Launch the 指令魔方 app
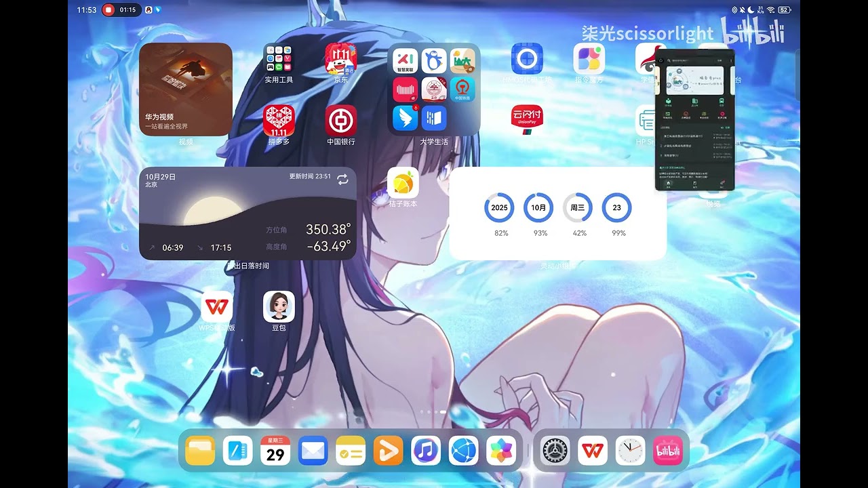Screen dimensions: 868x488 589,59
